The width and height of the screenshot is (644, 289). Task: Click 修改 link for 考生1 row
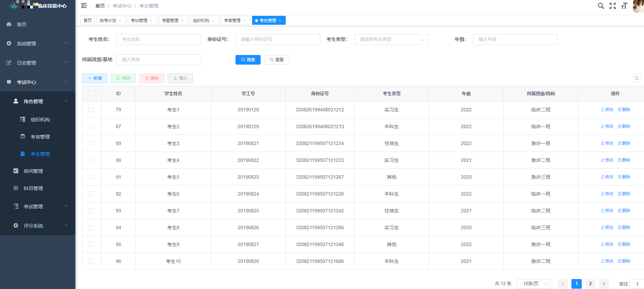click(607, 110)
